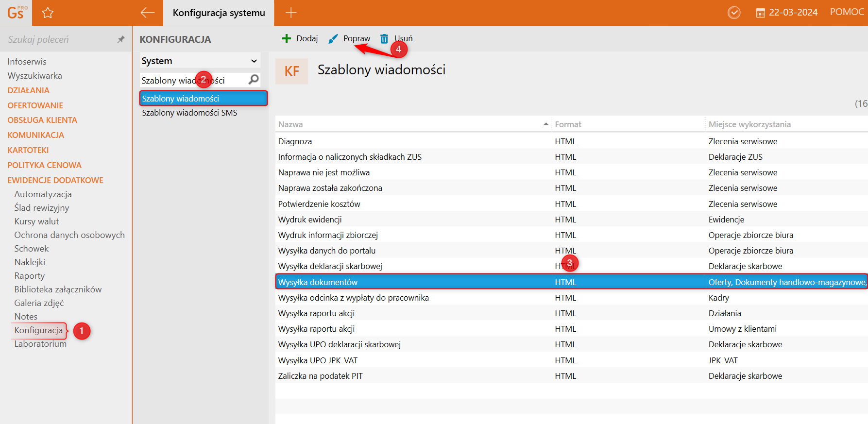868x424 pixels.
Task: Select Szablony wiadomości in configuration list
Action: [x=204, y=98]
